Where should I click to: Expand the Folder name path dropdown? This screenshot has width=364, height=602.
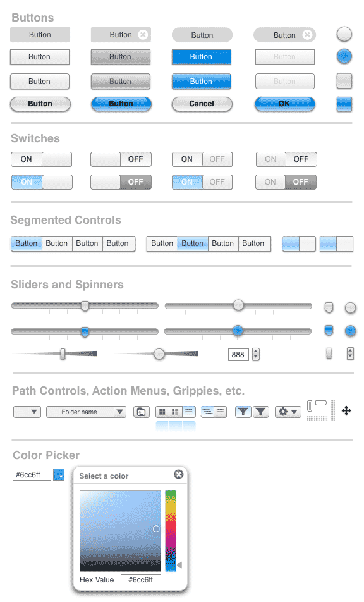click(x=120, y=412)
